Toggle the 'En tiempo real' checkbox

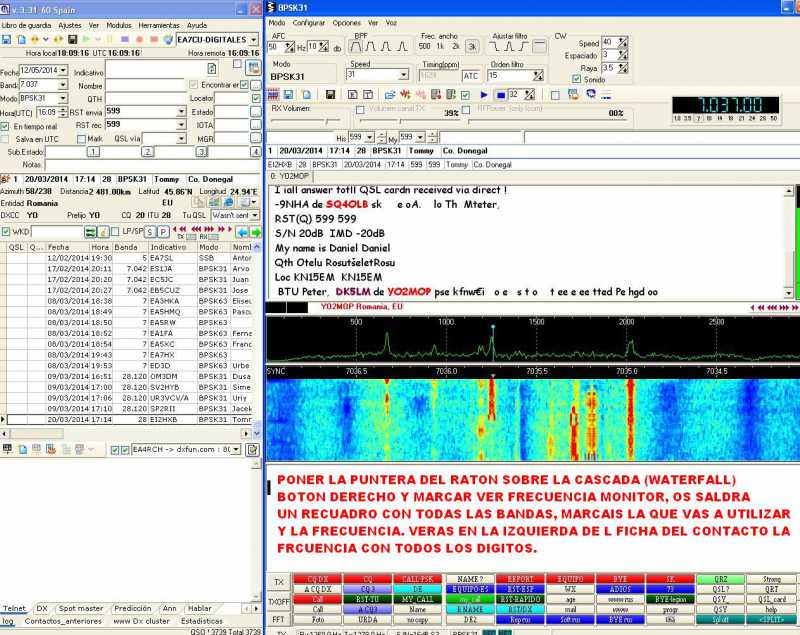point(6,127)
